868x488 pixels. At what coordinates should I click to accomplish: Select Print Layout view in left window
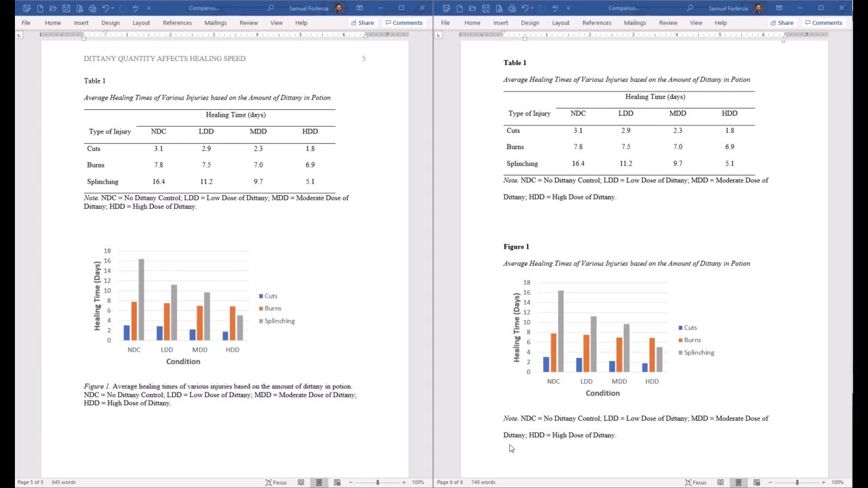[x=319, y=482]
